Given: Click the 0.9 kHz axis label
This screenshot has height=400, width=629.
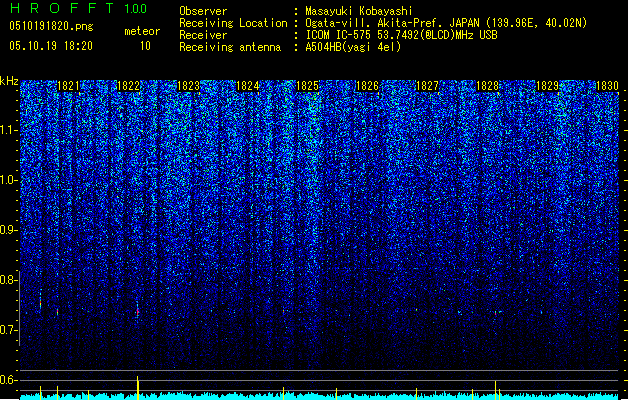Looking at the screenshot, I should 8,230.
